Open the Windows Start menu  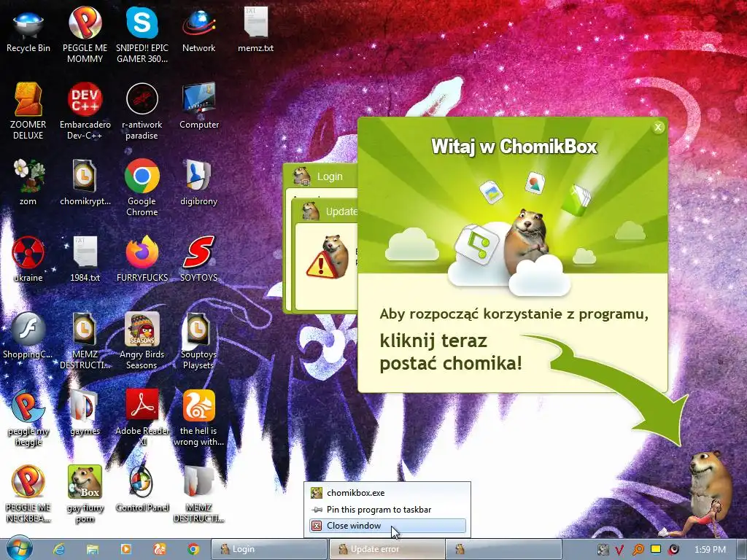pos(19,548)
